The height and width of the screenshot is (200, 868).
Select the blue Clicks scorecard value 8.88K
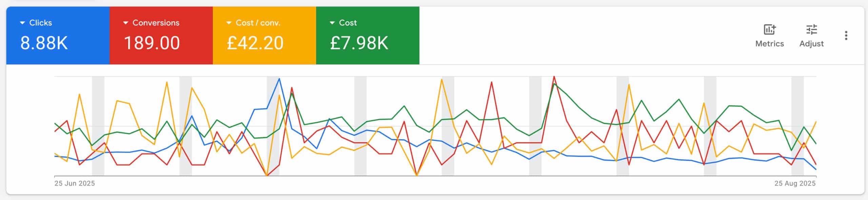[x=44, y=43]
